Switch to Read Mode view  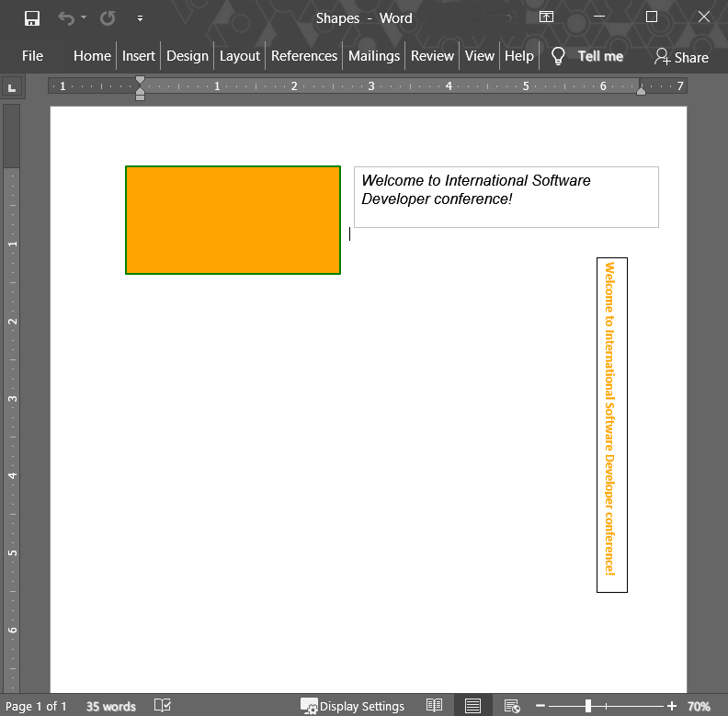click(x=435, y=706)
